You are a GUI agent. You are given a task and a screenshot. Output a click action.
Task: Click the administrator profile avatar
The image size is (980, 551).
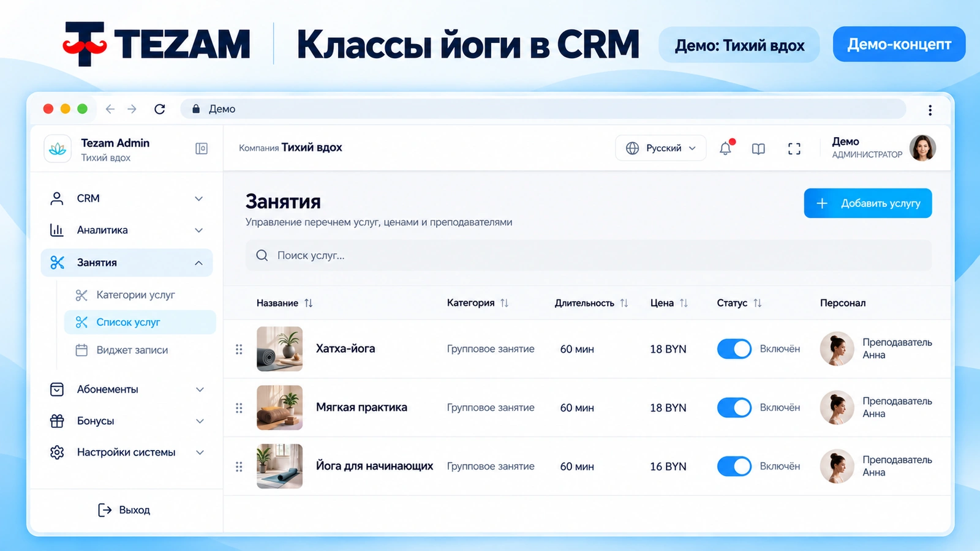[922, 148]
